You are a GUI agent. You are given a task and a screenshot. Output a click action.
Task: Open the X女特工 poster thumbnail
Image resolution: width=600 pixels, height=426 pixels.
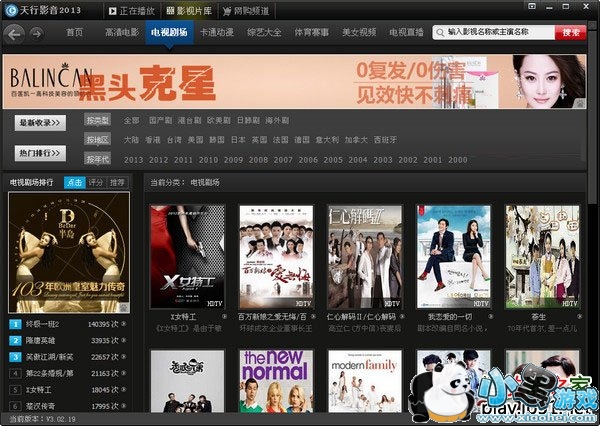click(188, 257)
